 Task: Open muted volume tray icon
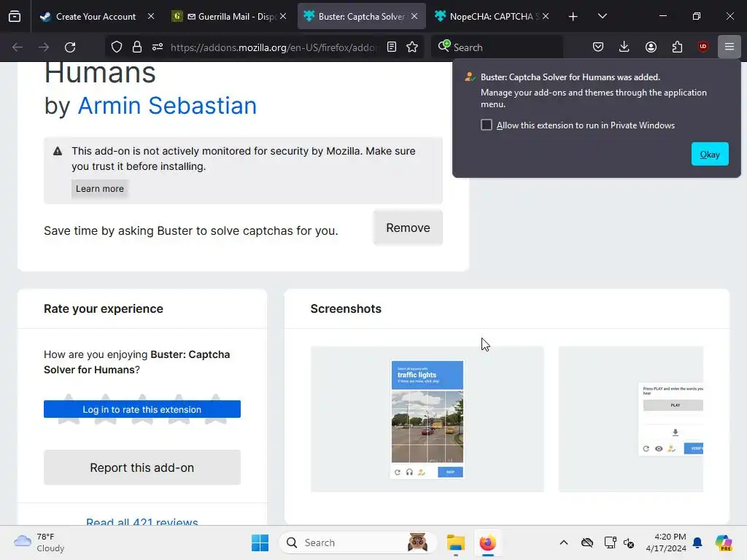tap(629, 542)
